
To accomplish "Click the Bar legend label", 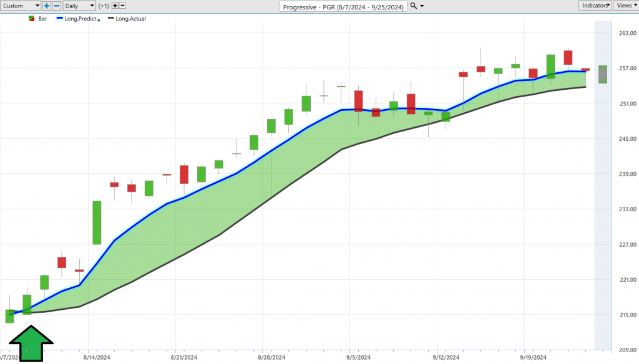I will pos(42,19).
